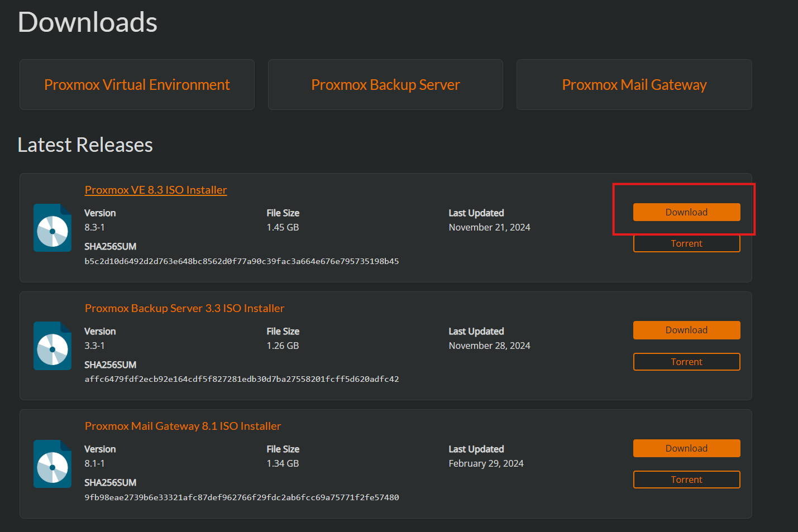798x532 pixels.
Task: Open the Proxmox Mail Gateway downloads card
Action: [x=634, y=85]
